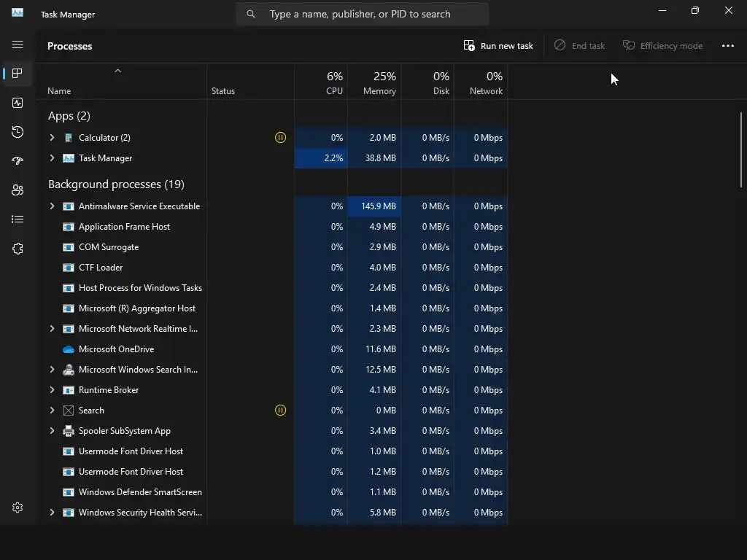Screen dimensions: 747x560
Task: Click the CTF Loader process icon
Action: tap(69, 268)
